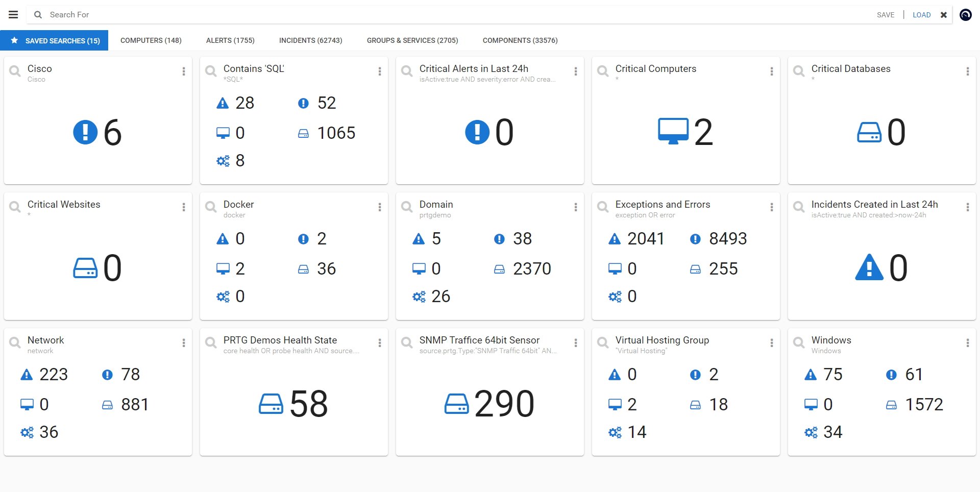The width and height of the screenshot is (980, 492).
Task: Click the gears components icon in Network card
Action: (27, 433)
